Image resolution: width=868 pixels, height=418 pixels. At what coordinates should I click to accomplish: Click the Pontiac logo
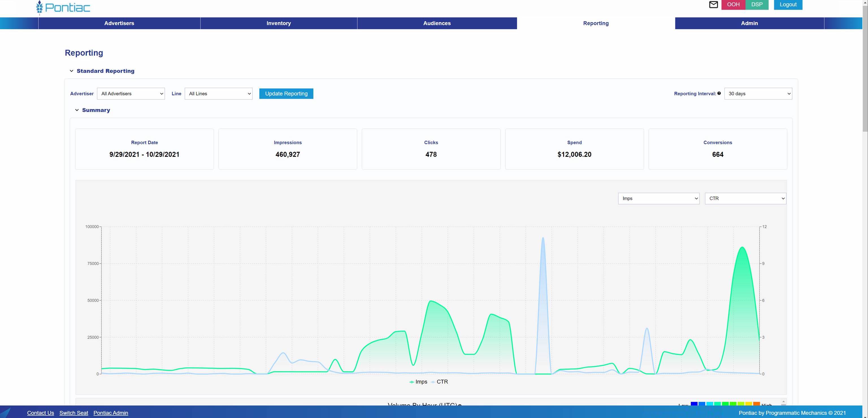click(x=63, y=7)
